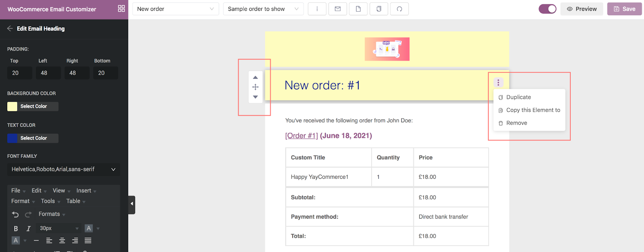Open the Sample order to show dropdown
Image resolution: width=644 pixels, height=252 pixels.
click(263, 9)
